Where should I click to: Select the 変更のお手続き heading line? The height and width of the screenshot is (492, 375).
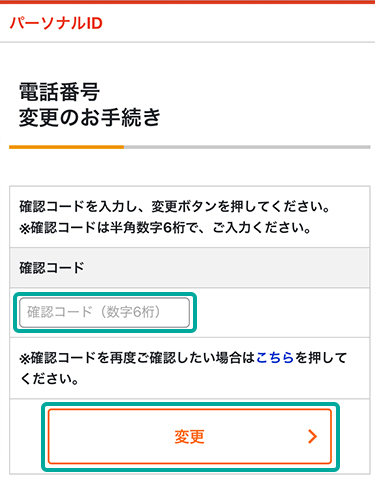(90, 117)
